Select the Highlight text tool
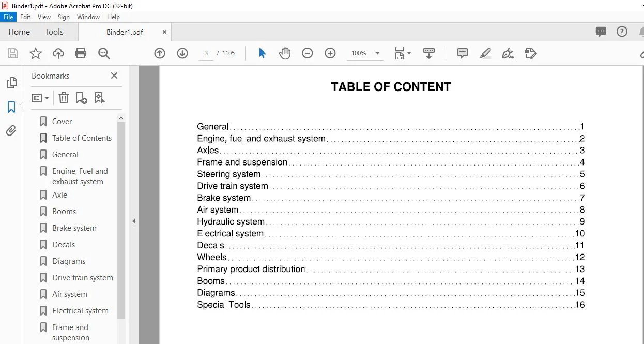Screen dimensions: 644x344 pyautogui.click(x=485, y=53)
